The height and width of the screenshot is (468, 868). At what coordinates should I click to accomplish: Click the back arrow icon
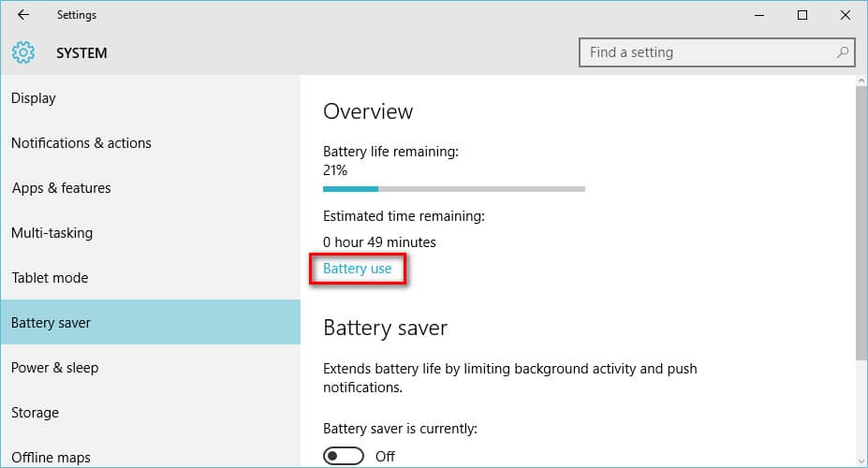pos(23,15)
